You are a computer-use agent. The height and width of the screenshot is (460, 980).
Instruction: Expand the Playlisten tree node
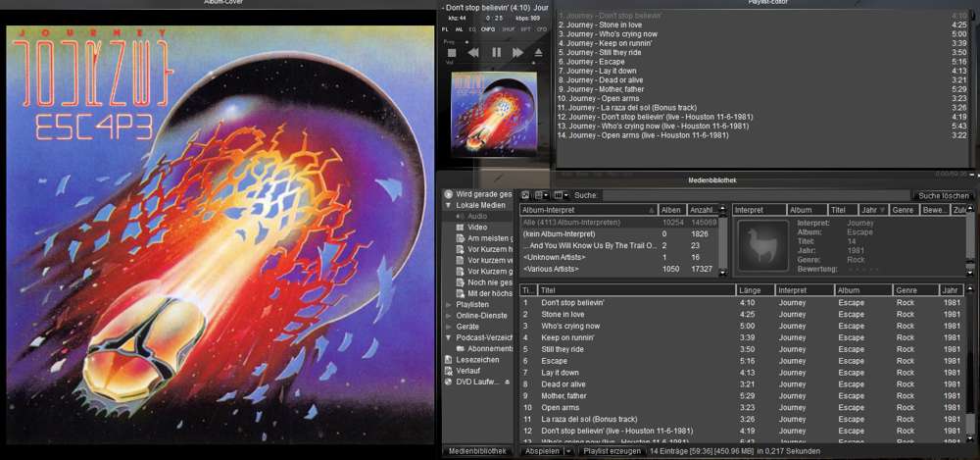[x=449, y=305]
